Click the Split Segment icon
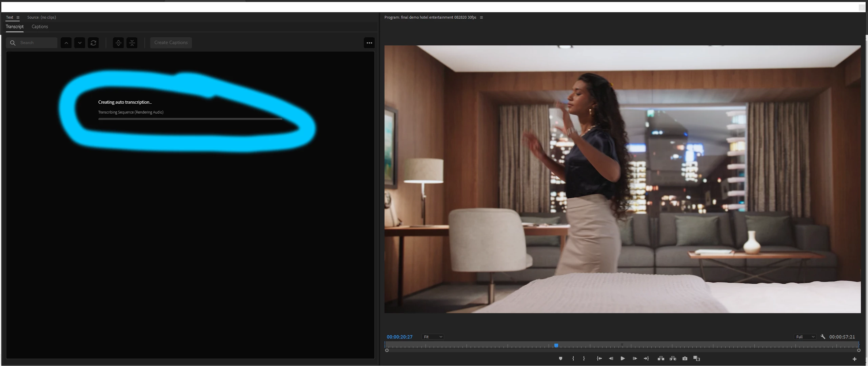The width and height of the screenshot is (868, 366). (118, 43)
